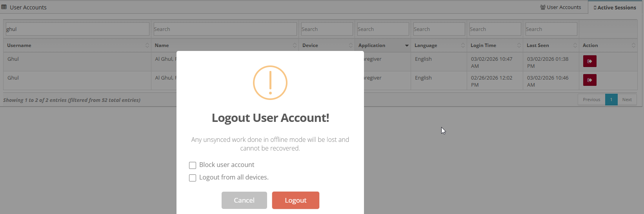Select the Active Sessions tab
This screenshot has width=644, height=214.
[615, 7]
